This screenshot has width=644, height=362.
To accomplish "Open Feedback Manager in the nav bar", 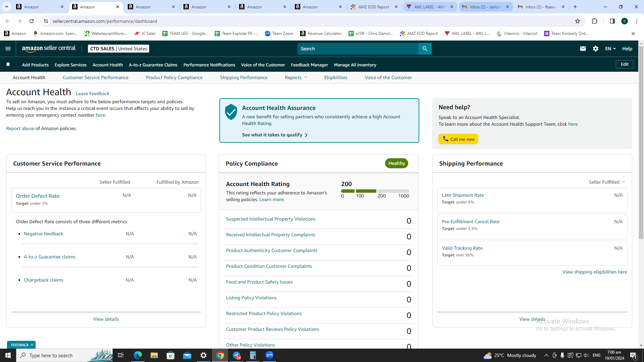I will tap(309, 65).
